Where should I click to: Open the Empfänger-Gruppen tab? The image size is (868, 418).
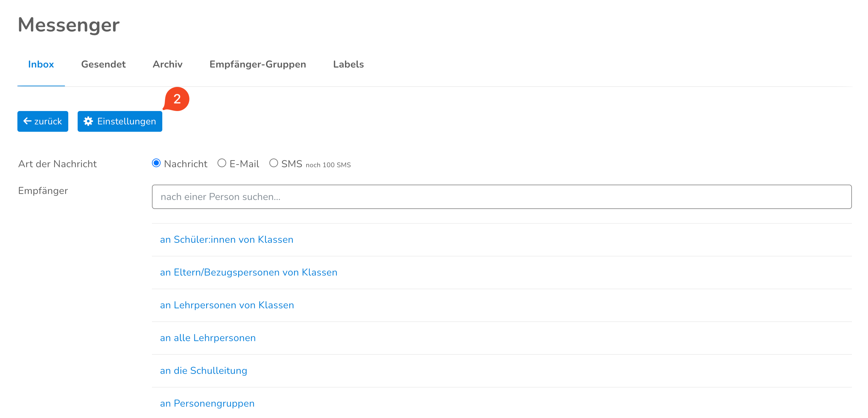pos(257,64)
